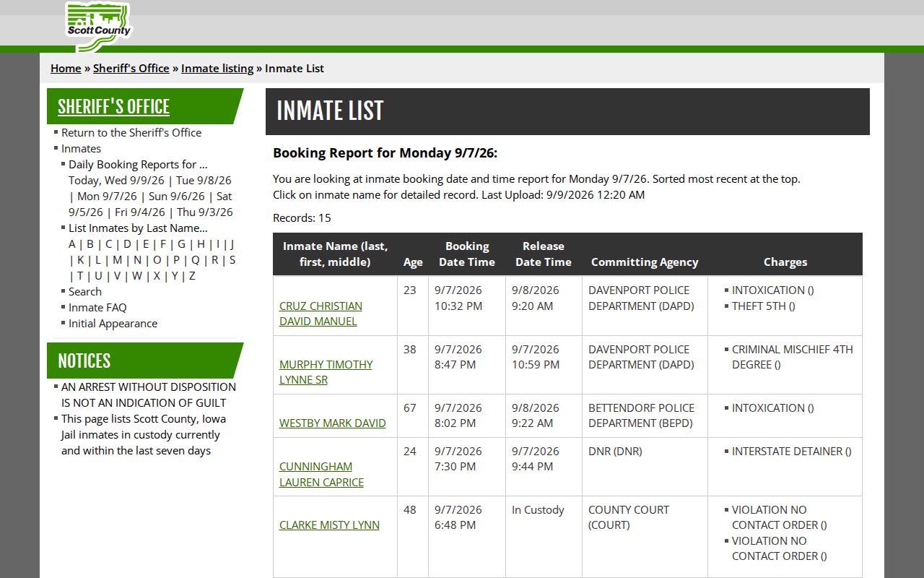
Task: Click the 'Records: 15' text
Action: click(302, 217)
